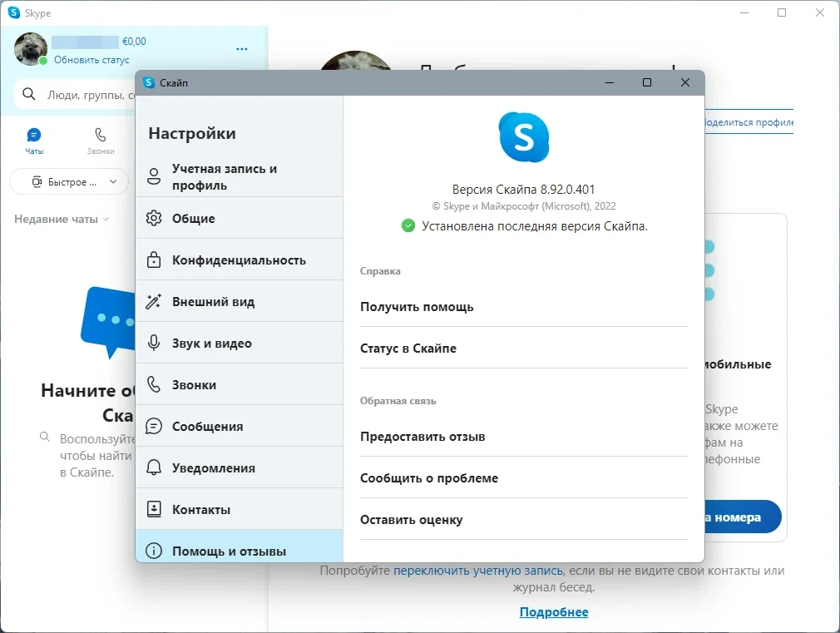Click the green check mark update status icon
The height and width of the screenshot is (633, 840).
[408, 225]
